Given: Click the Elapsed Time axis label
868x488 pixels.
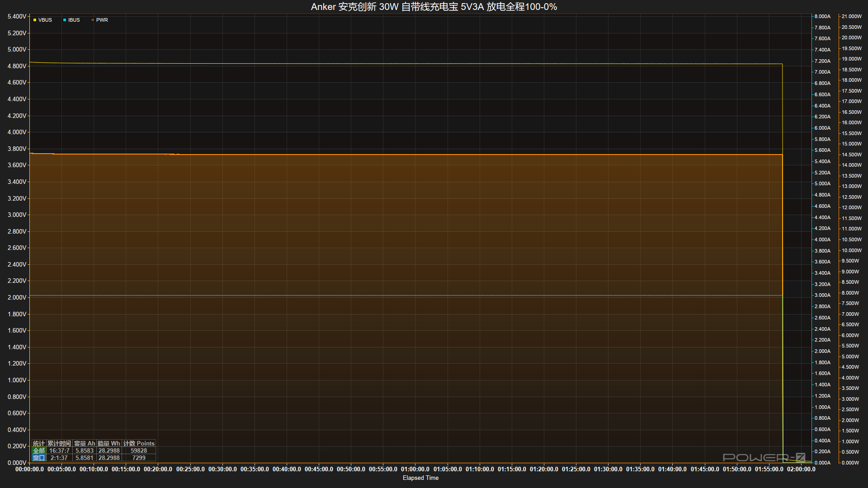Looking at the screenshot, I should pos(420,478).
